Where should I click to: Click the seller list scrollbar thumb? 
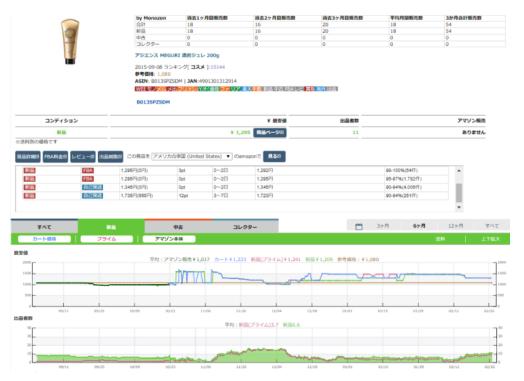(x=459, y=193)
